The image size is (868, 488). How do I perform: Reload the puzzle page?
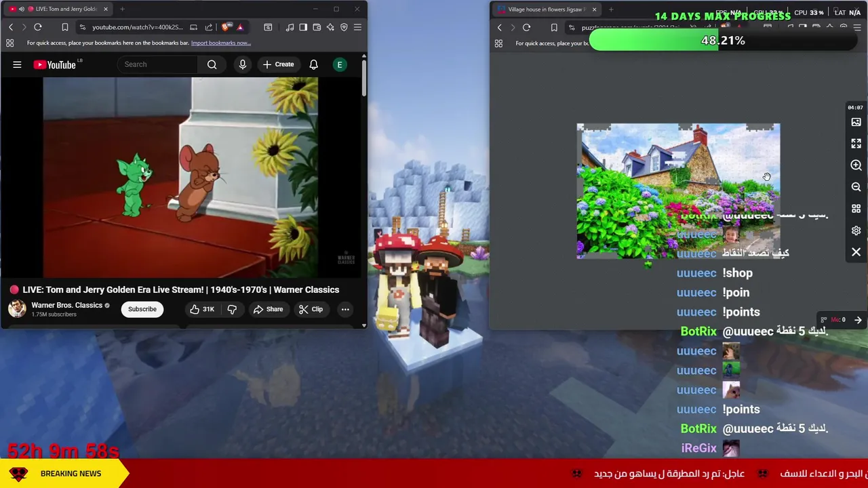pos(526,28)
